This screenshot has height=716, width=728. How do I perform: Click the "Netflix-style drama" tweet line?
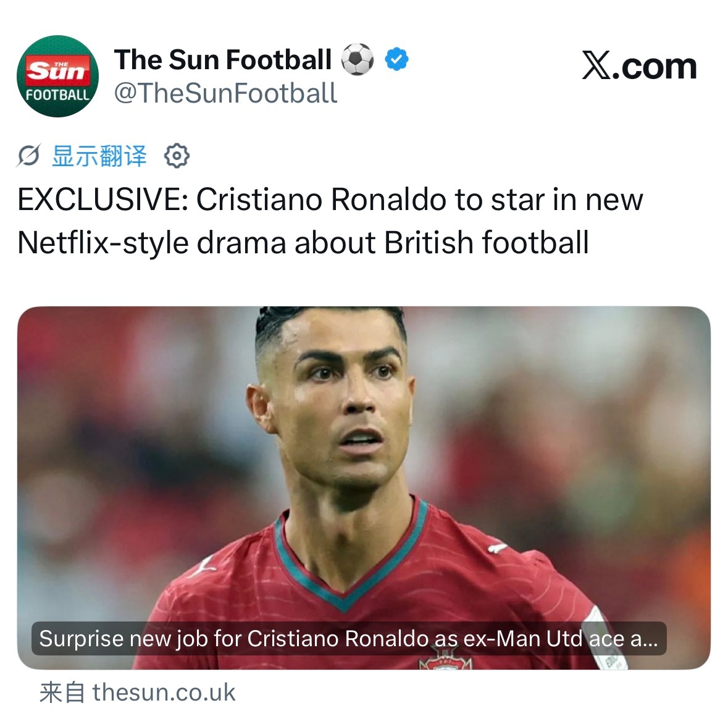point(303,243)
